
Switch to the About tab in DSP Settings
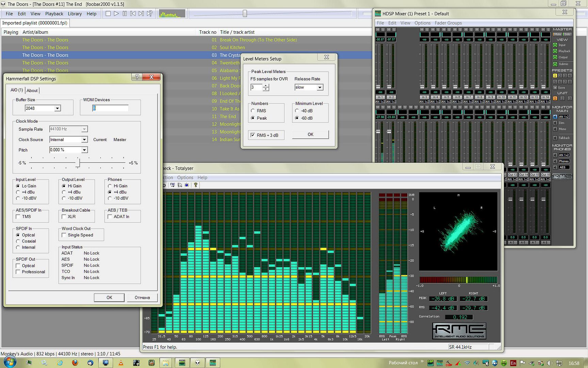32,90
